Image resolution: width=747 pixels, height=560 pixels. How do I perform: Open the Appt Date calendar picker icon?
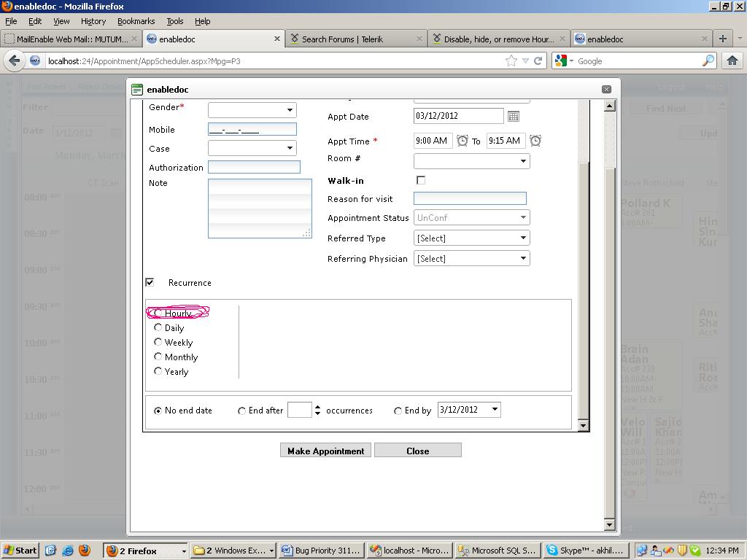pos(513,116)
